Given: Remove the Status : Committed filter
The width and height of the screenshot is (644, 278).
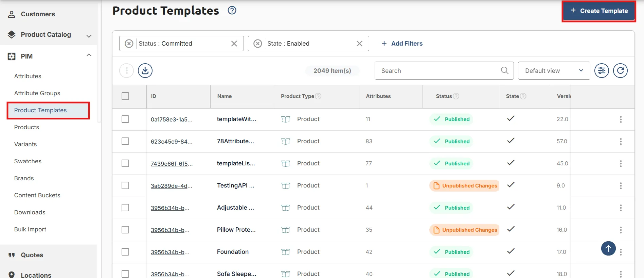Looking at the screenshot, I should click(234, 44).
